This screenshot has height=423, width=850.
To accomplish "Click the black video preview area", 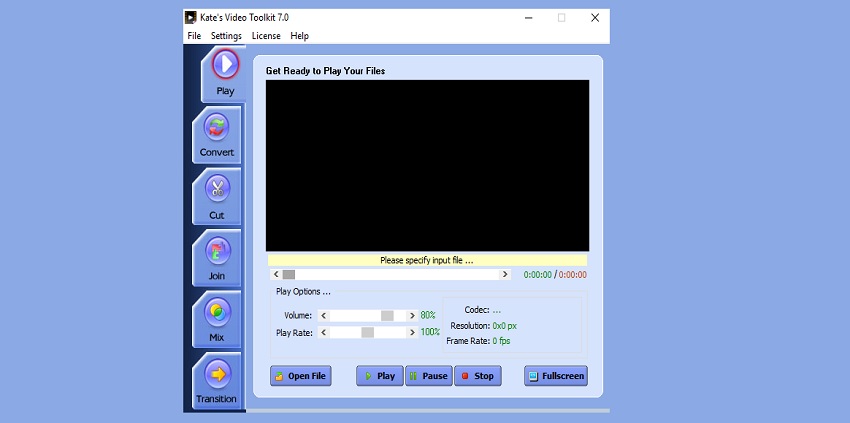I will tap(427, 165).
